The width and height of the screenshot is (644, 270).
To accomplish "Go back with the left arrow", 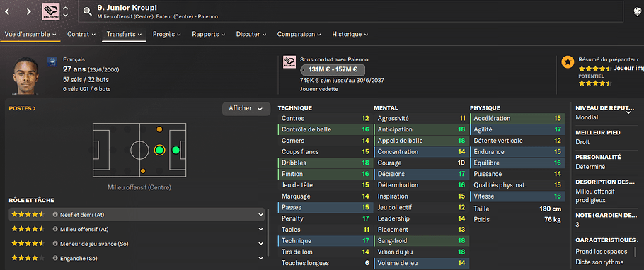I will (x=7, y=11).
